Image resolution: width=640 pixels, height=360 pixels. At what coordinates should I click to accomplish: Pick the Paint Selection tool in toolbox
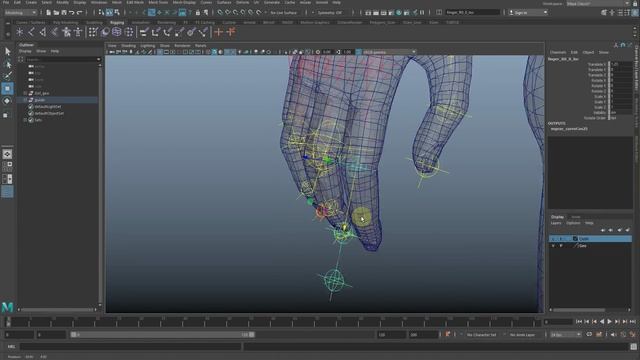click(x=7, y=76)
